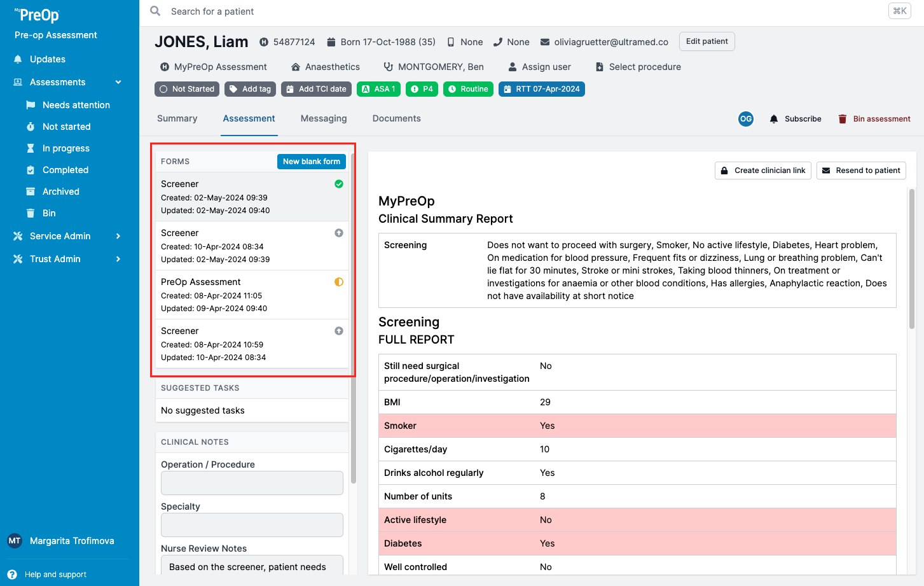Click New blank form
The image size is (924, 586).
(312, 162)
